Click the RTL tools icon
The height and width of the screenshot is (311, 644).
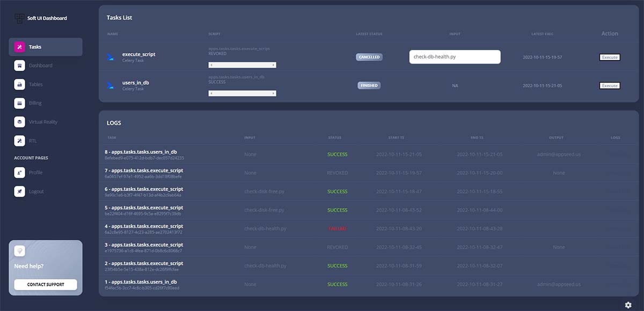pyautogui.click(x=19, y=140)
